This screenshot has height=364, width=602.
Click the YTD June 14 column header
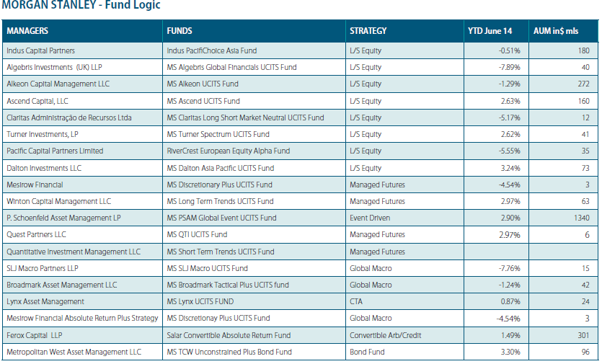pos(490,31)
